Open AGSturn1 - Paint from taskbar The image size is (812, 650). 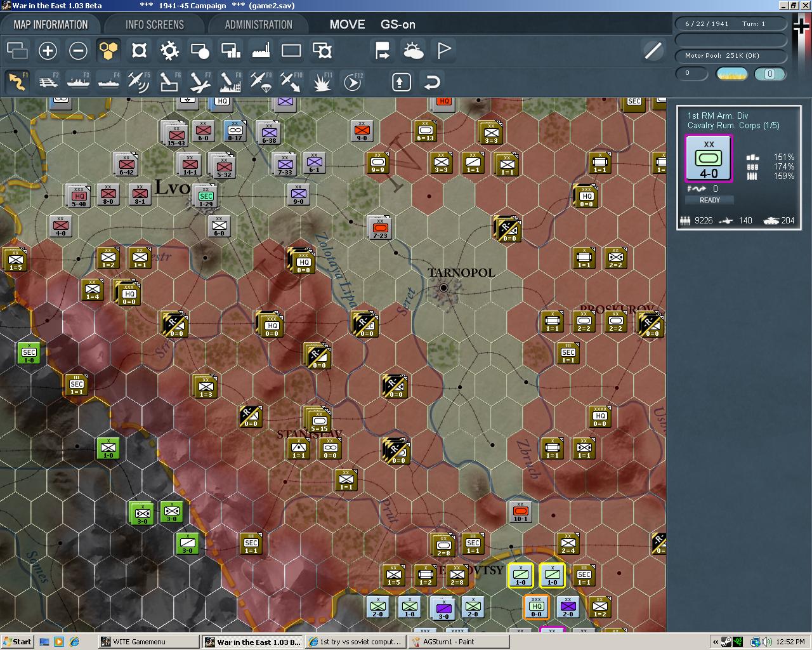click(459, 642)
